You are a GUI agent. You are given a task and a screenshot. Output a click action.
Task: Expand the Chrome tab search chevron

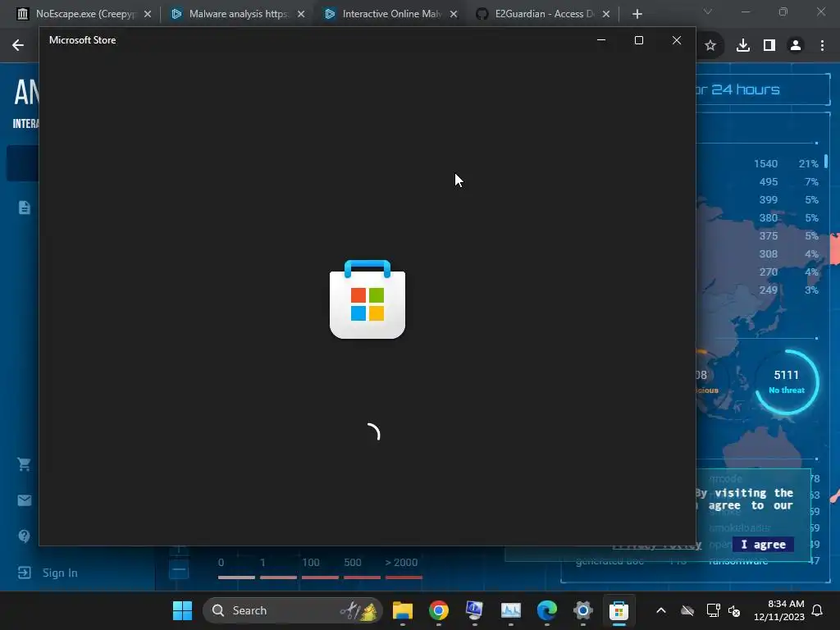pos(708,11)
